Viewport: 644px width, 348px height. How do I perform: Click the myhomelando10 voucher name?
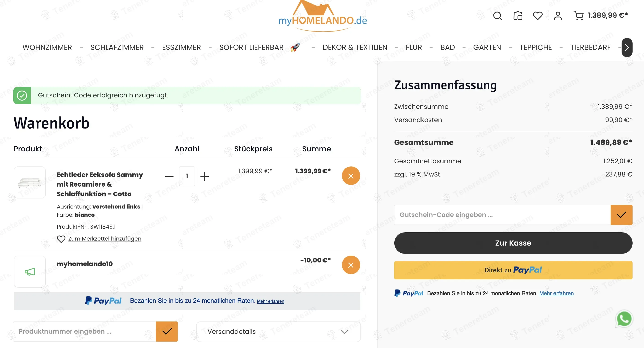85,264
